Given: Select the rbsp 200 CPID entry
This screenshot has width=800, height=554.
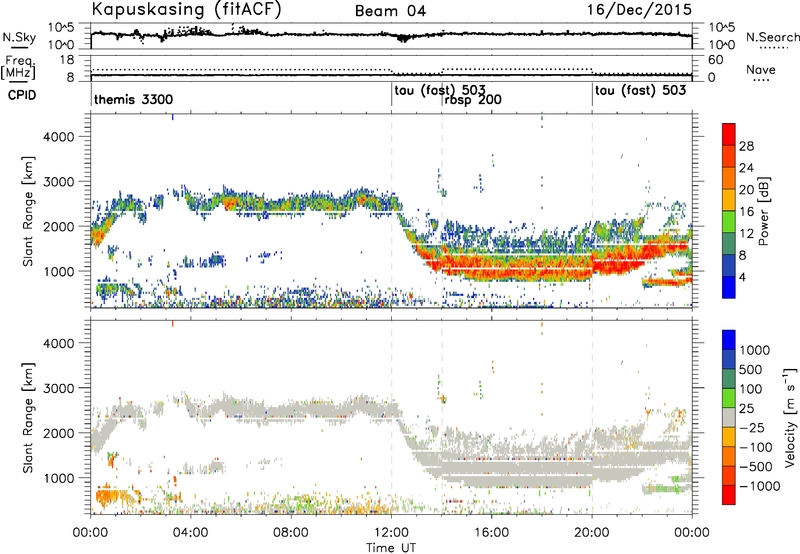Looking at the screenshot, I should point(473,100).
